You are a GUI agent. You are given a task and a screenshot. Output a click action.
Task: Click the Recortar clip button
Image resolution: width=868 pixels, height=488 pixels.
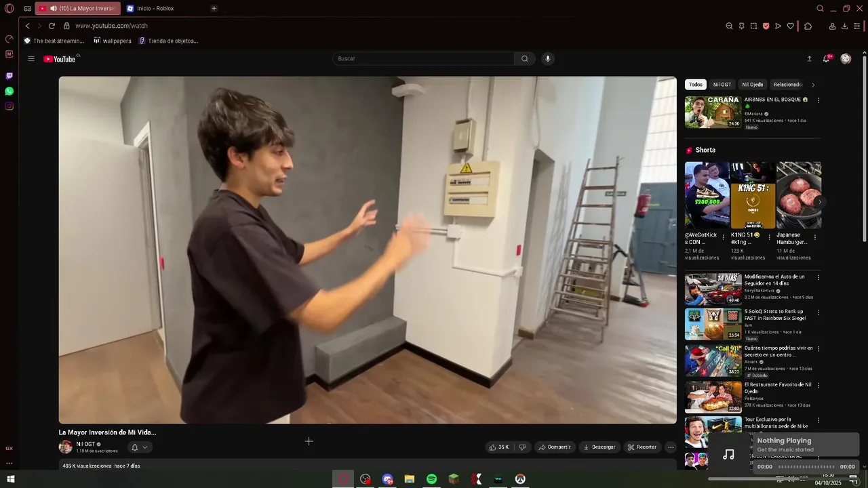click(642, 447)
